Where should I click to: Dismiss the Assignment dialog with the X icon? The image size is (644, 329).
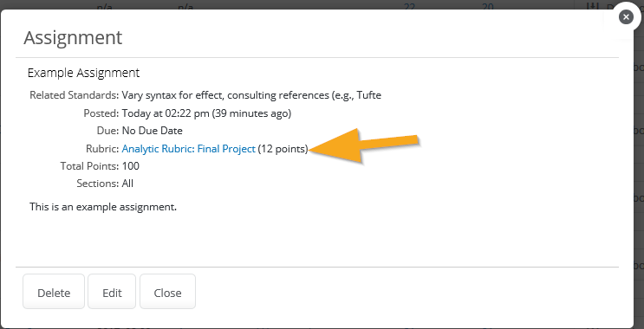pos(626,16)
